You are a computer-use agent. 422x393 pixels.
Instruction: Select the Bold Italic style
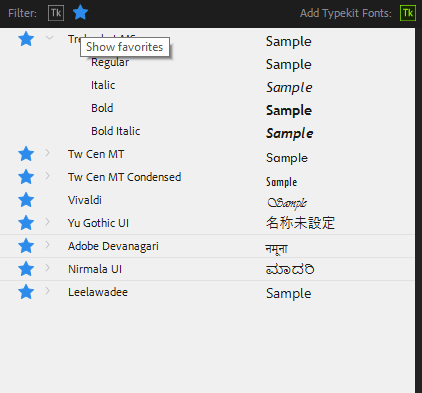115,131
